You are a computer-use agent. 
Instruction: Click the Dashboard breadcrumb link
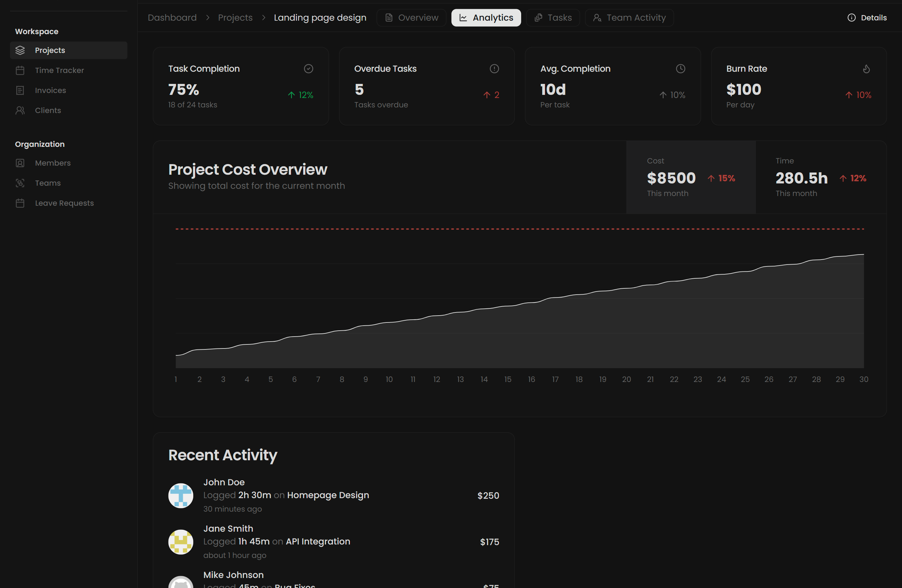(x=172, y=18)
